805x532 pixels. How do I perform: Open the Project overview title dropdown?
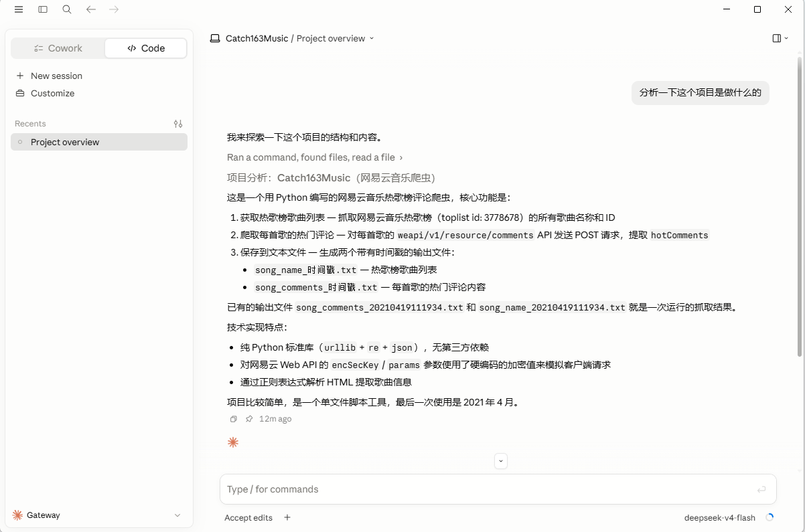(x=336, y=39)
